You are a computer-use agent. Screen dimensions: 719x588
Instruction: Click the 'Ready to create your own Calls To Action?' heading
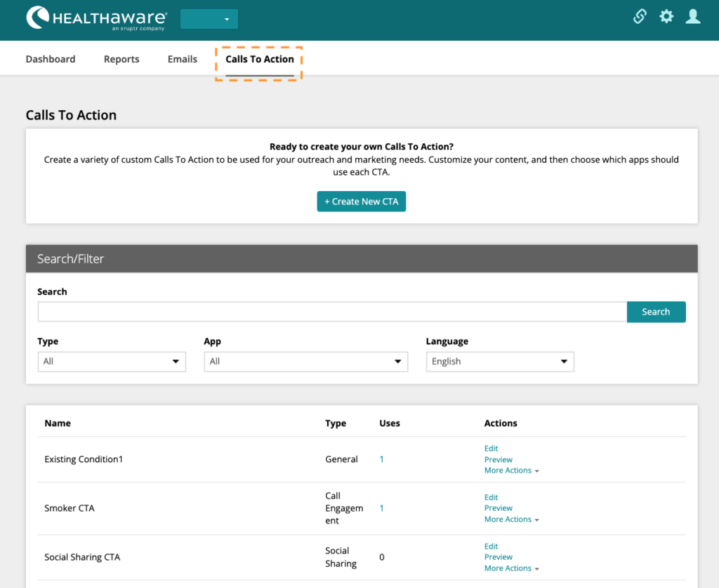tap(362, 147)
